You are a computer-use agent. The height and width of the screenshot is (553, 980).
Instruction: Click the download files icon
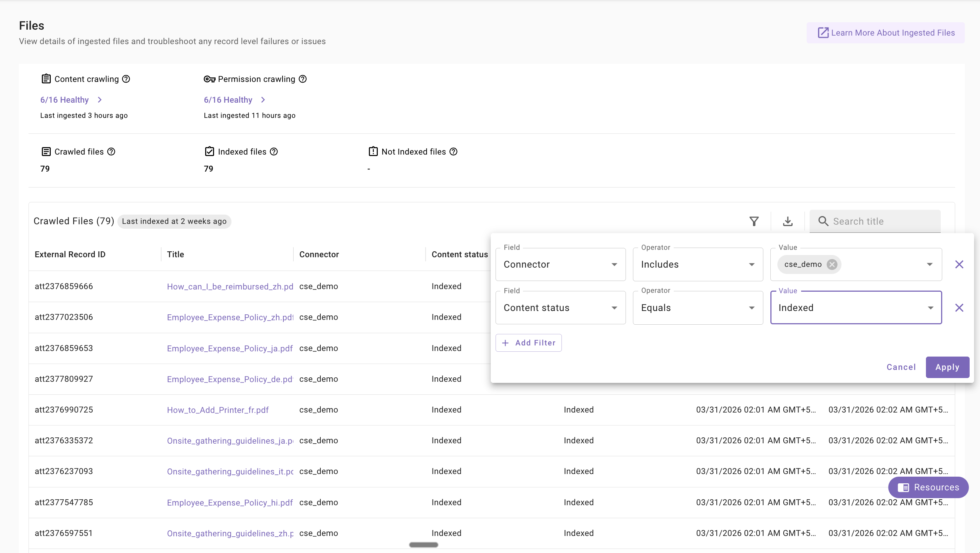(787, 221)
